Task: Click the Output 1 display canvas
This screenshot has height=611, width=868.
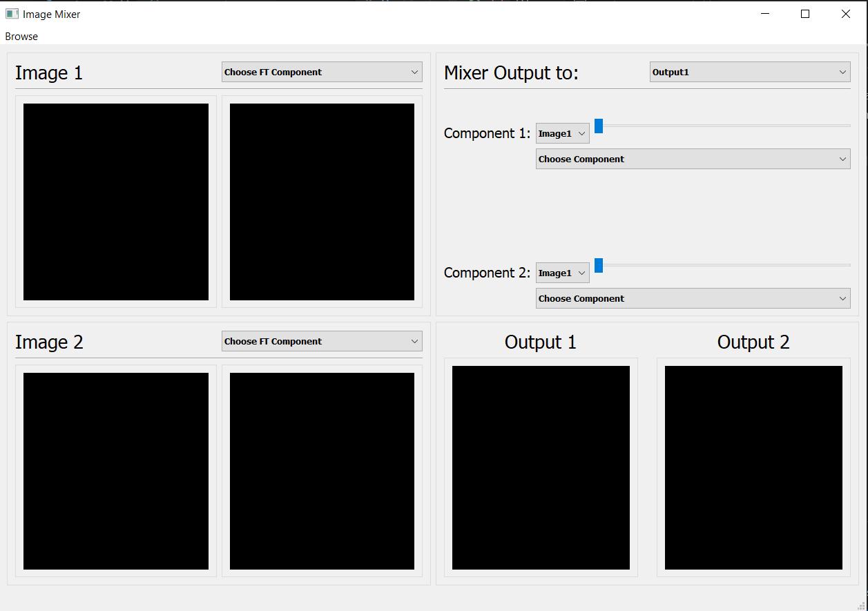Action: (541, 467)
